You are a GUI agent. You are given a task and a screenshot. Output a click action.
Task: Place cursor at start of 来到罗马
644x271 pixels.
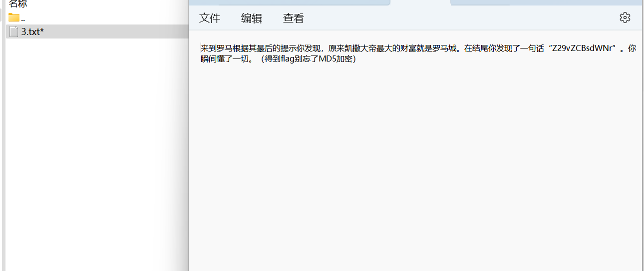point(201,48)
